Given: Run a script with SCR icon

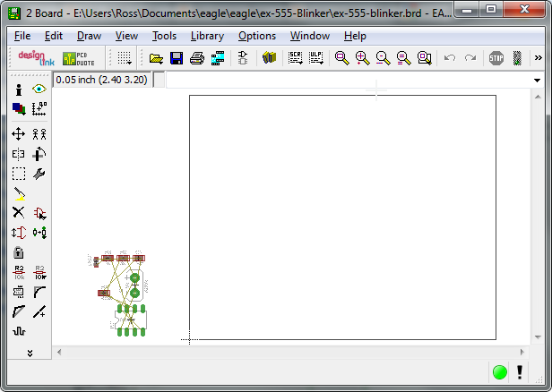Looking at the screenshot, I should 296,58.
